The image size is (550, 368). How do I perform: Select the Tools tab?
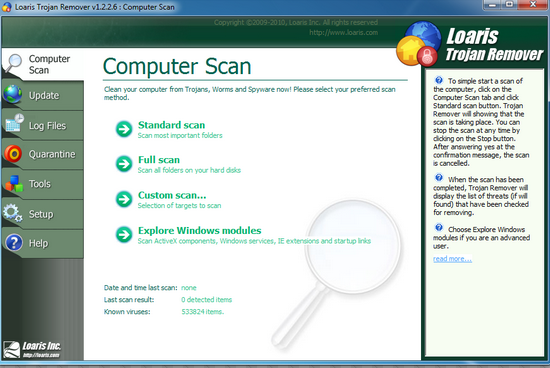pyautogui.click(x=43, y=184)
